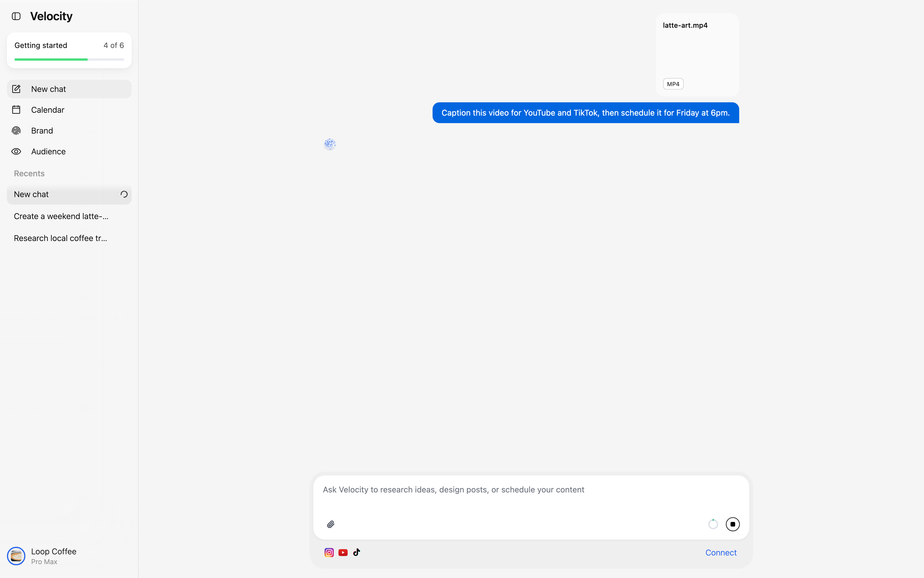Screen dimensions: 924x578
Task: Click the Loop Coffee avatar image
Action: point(16,556)
